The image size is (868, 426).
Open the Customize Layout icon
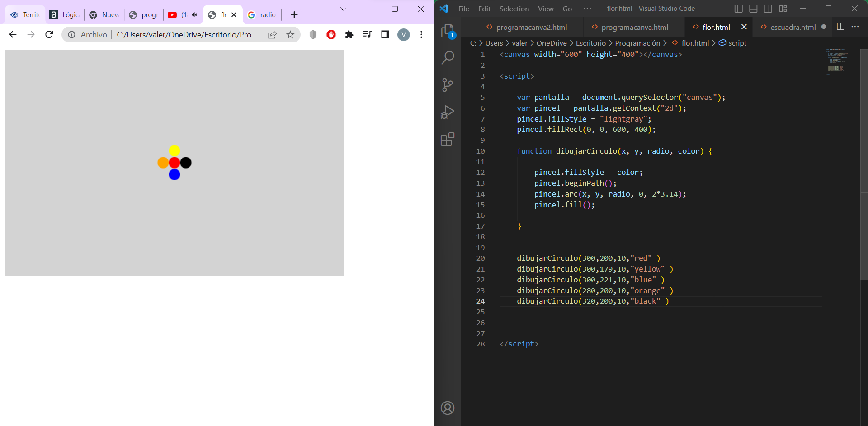[783, 9]
